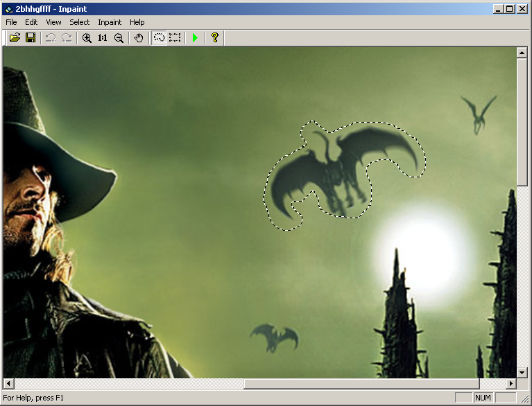Click the vertical scrollbar up arrow

tap(522, 53)
